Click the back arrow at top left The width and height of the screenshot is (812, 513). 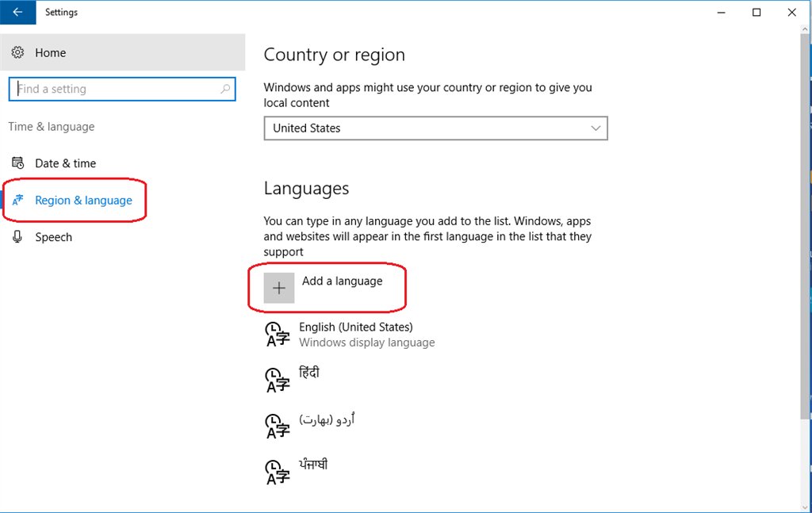tap(17, 13)
